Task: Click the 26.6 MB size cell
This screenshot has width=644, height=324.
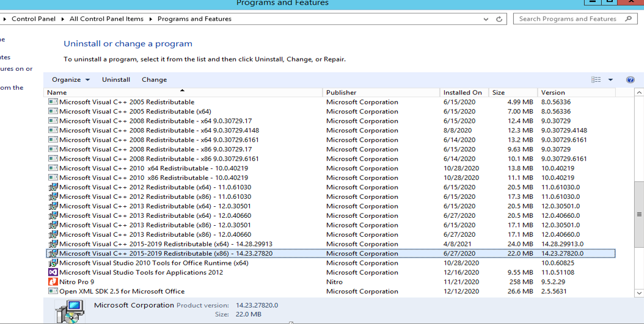Action: click(x=520, y=291)
